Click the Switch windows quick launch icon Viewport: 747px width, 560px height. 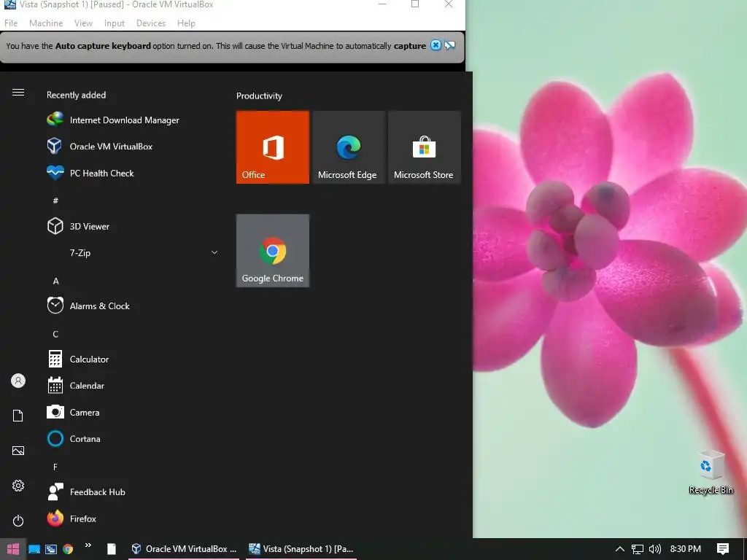[x=51, y=549]
